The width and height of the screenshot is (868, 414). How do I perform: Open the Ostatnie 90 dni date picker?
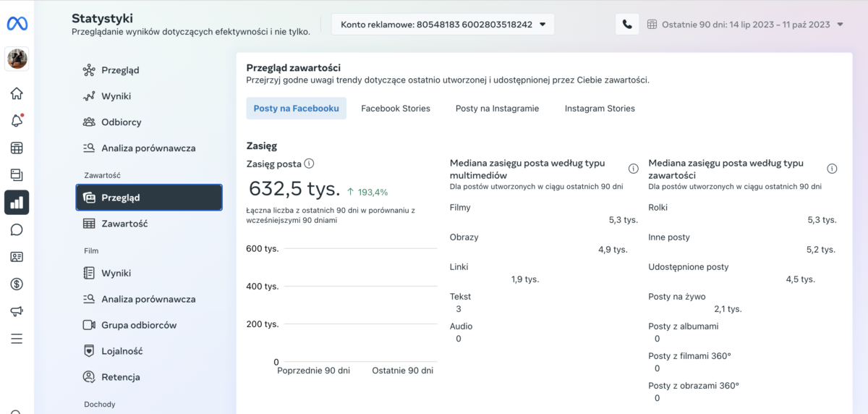[x=745, y=24]
